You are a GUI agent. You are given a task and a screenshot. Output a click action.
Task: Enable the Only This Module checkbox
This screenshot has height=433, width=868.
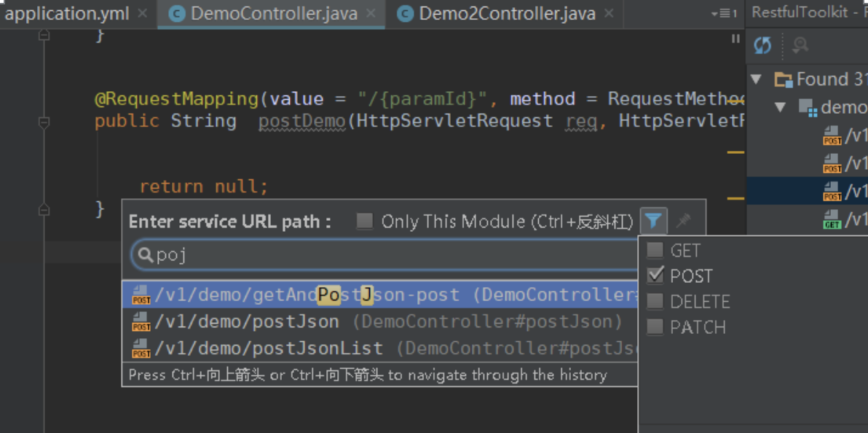(364, 221)
